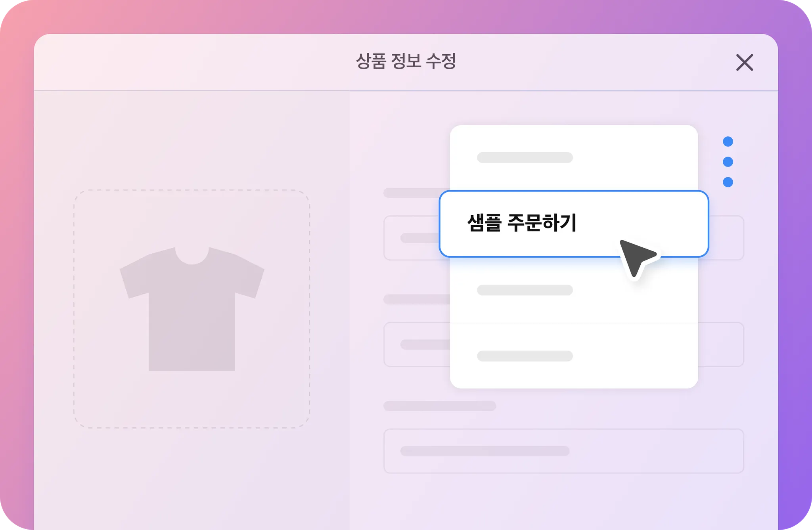Click the dark mouse pointer arrow icon
The width and height of the screenshot is (812, 530).
click(636, 258)
